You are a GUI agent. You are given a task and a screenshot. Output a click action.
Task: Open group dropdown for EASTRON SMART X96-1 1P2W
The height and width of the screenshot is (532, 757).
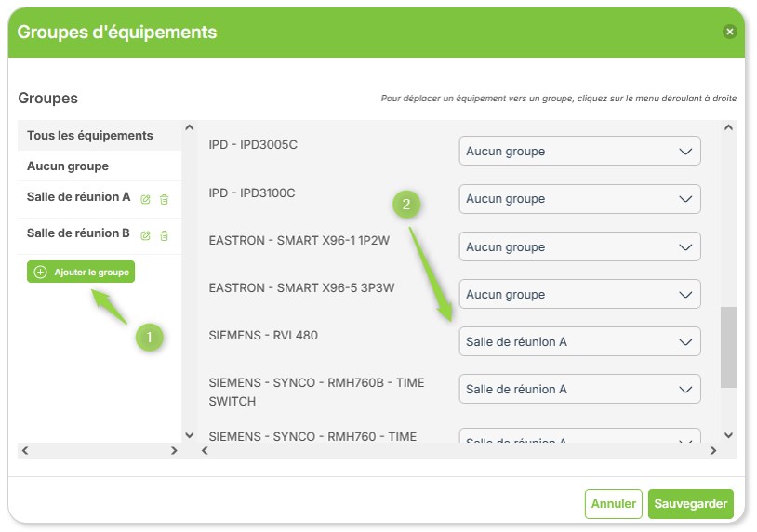[579, 246]
